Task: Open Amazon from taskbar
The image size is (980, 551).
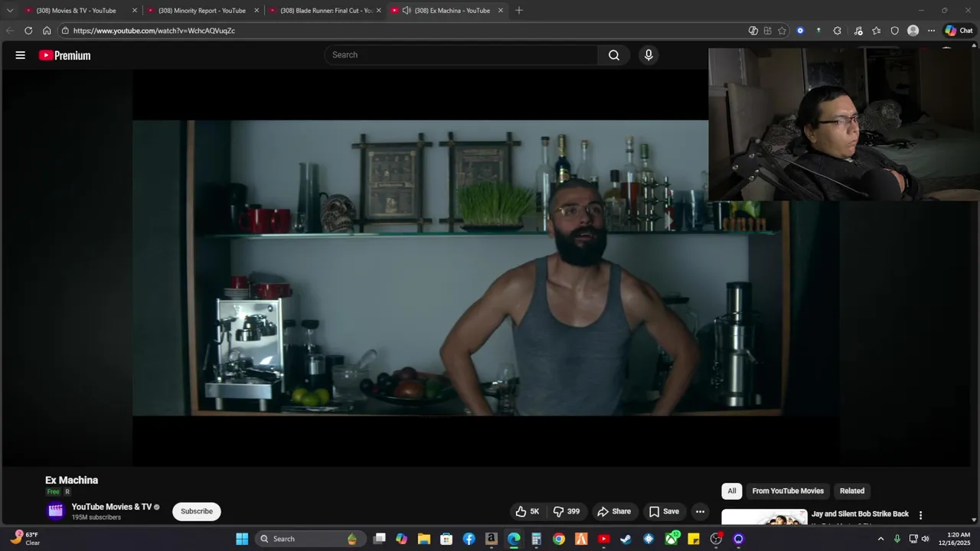Action: coord(492,539)
